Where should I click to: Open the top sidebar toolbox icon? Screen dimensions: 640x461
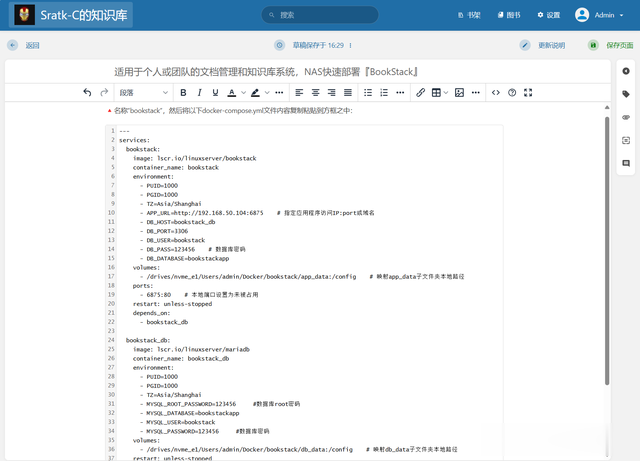pyautogui.click(x=626, y=71)
